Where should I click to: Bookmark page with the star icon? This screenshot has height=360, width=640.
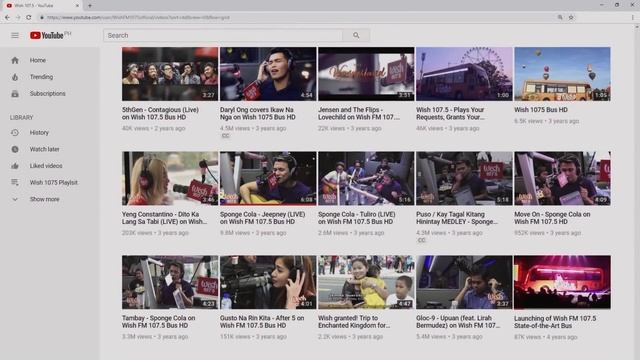coord(571,18)
